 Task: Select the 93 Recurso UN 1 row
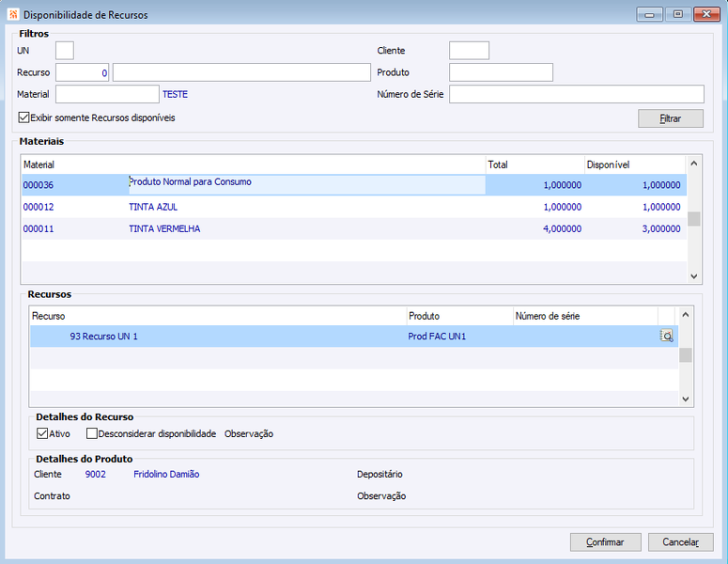[354, 336]
